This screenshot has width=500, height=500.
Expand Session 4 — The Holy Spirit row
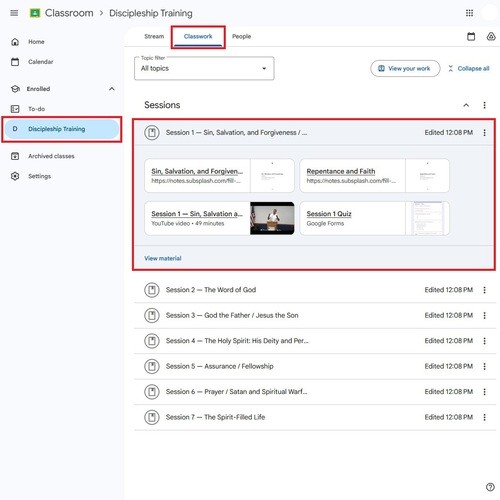pos(315,341)
